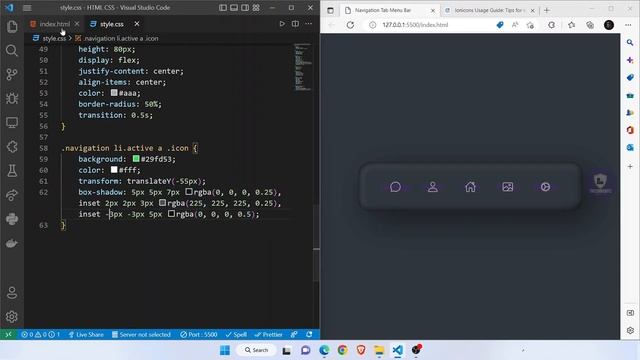Screen dimensions: 640x360
Task: Click the image gallery navigation icon
Action: (508, 187)
